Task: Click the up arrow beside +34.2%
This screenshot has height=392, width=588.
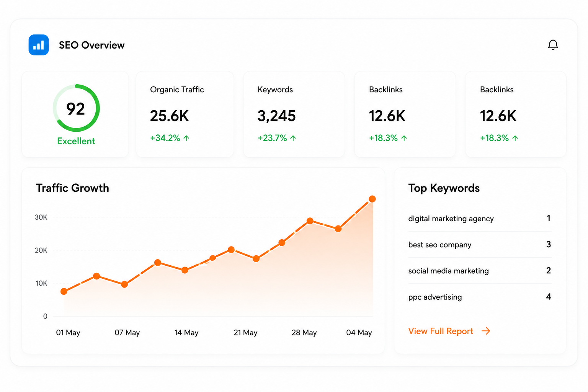Action: [x=186, y=138]
